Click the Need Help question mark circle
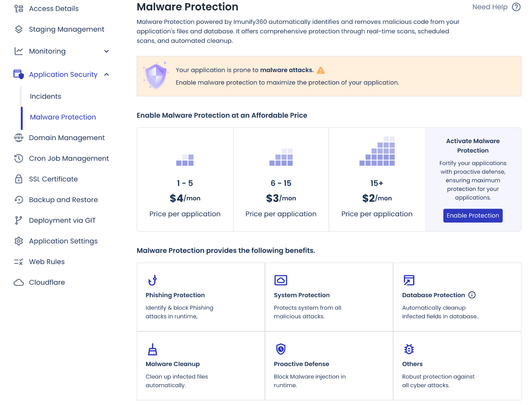The height and width of the screenshot is (405, 532). click(x=516, y=7)
